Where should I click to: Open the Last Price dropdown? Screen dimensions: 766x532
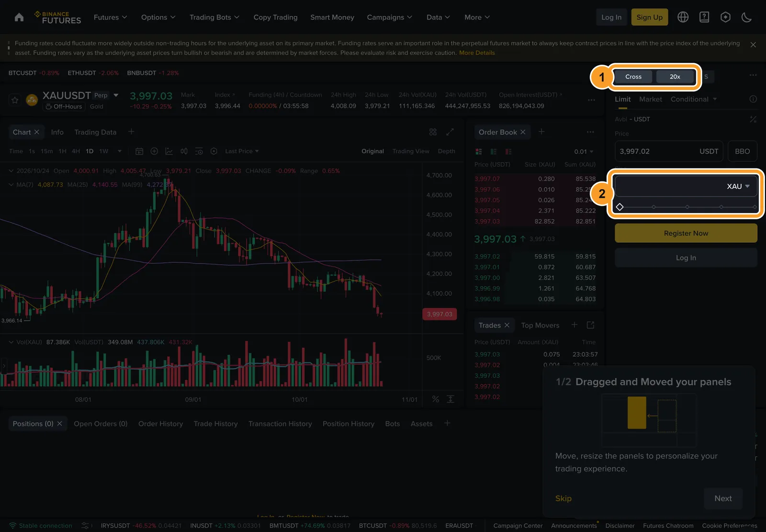[242, 151]
